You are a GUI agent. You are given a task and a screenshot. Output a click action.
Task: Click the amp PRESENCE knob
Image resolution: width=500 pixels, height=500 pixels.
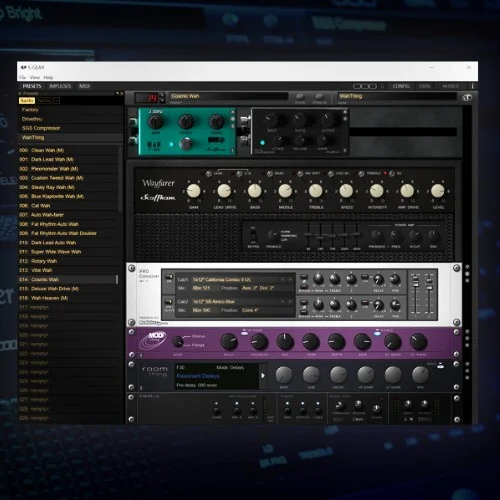click(377, 236)
